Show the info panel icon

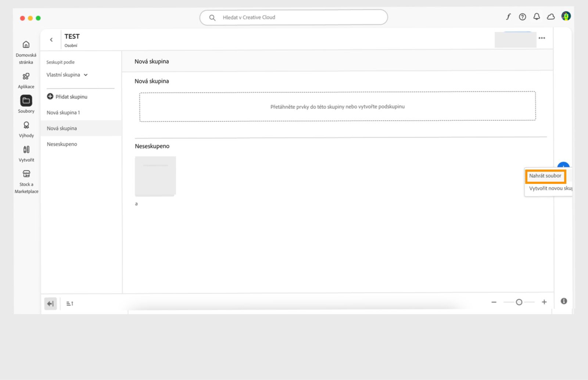tap(564, 301)
